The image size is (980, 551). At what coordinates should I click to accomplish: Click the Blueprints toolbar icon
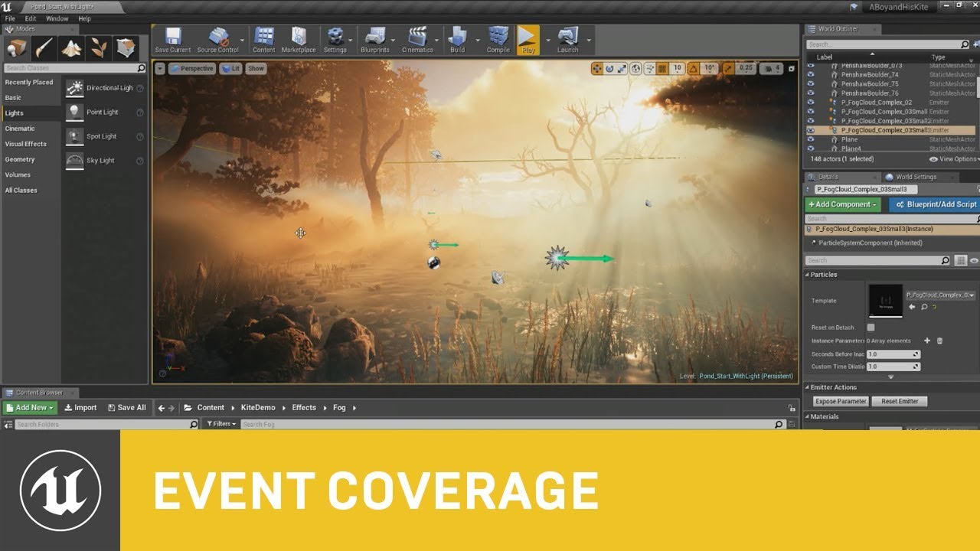point(375,37)
